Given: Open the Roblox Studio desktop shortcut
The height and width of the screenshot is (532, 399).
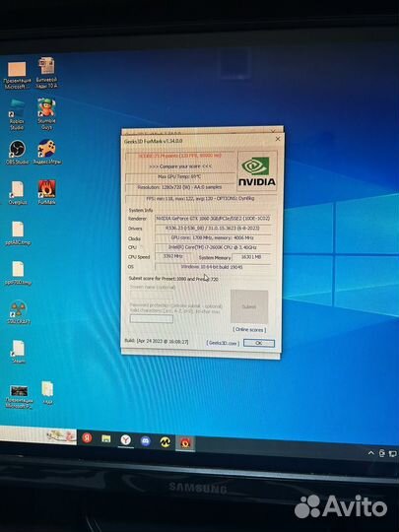Looking at the screenshot, I should 17,114.
